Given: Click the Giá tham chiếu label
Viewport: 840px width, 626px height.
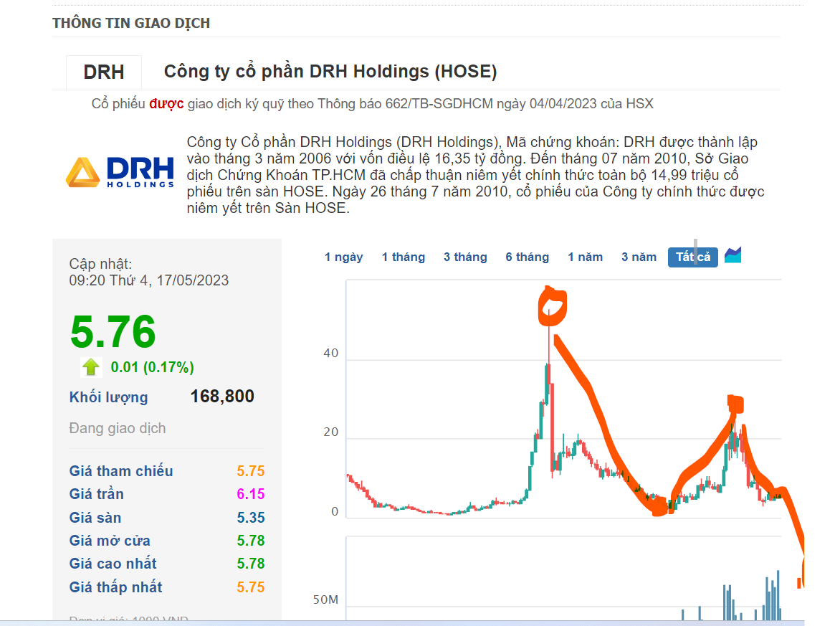Looking at the screenshot, I should click(x=121, y=471).
